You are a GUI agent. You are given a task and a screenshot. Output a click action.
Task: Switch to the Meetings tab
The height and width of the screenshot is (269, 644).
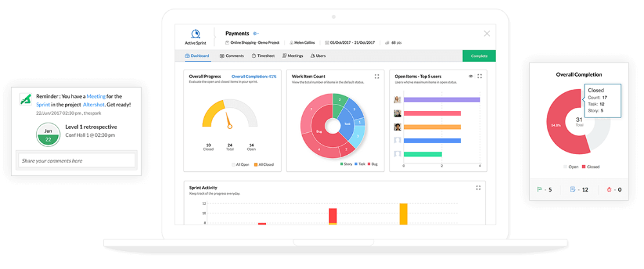pos(292,56)
